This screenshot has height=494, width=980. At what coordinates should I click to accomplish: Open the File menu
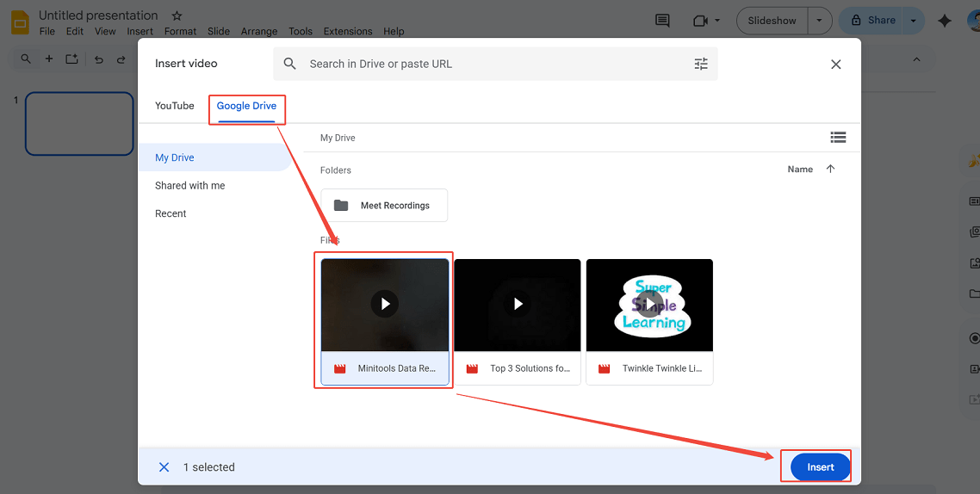click(47, 31)
